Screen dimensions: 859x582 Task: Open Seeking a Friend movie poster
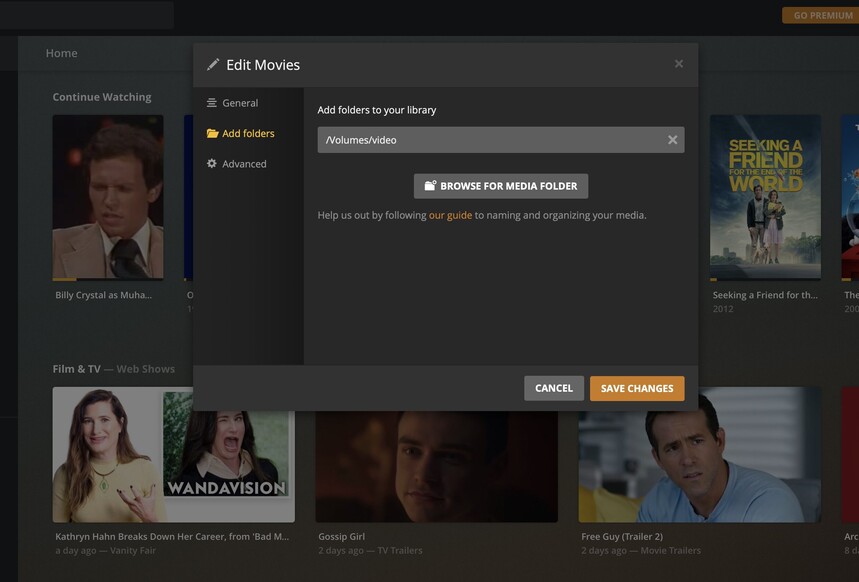[x=765, y=197]
